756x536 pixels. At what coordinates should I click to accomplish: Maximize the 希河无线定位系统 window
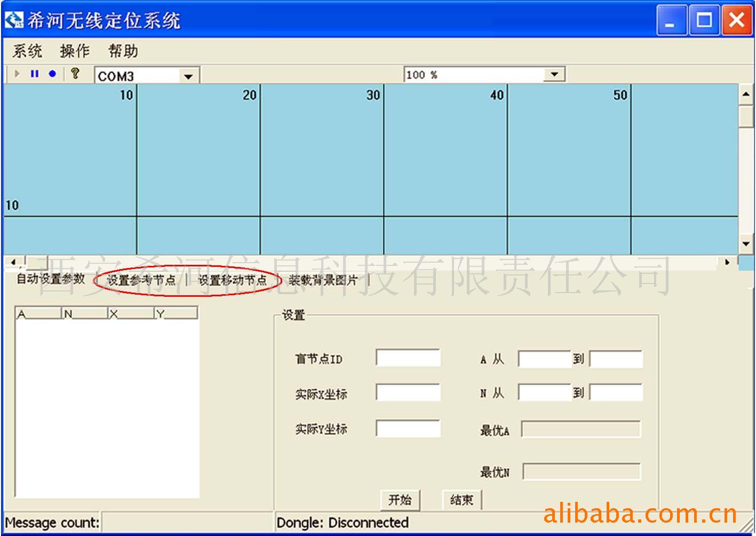click(704, 20)
